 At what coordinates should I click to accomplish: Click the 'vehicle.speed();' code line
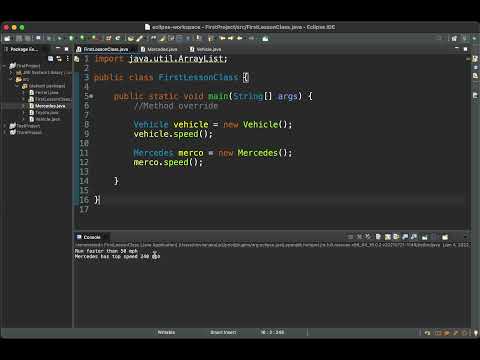pyautogui.click(x=173, y=134)
